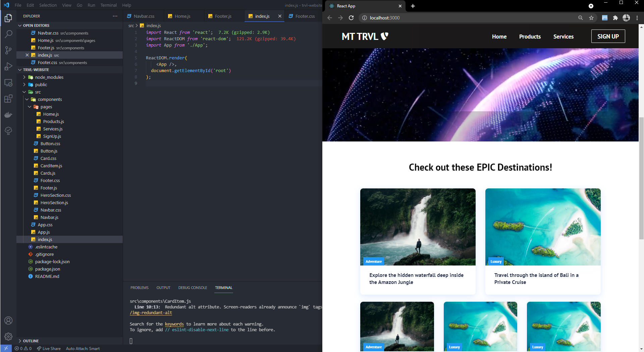Open the Search view in activity bar
644x352 pixels.
click(8, 34)
